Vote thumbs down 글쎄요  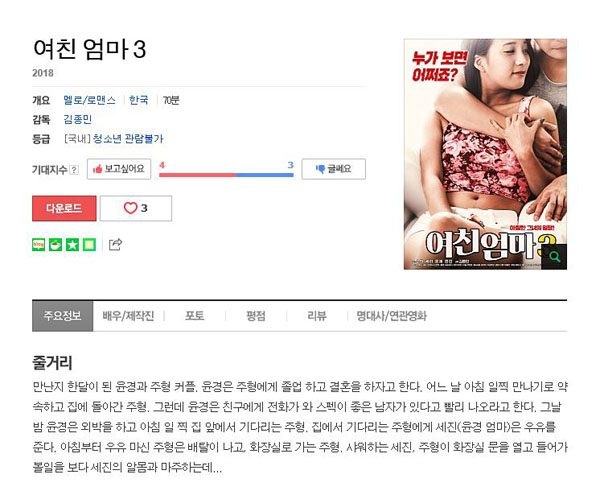point(334,169)
